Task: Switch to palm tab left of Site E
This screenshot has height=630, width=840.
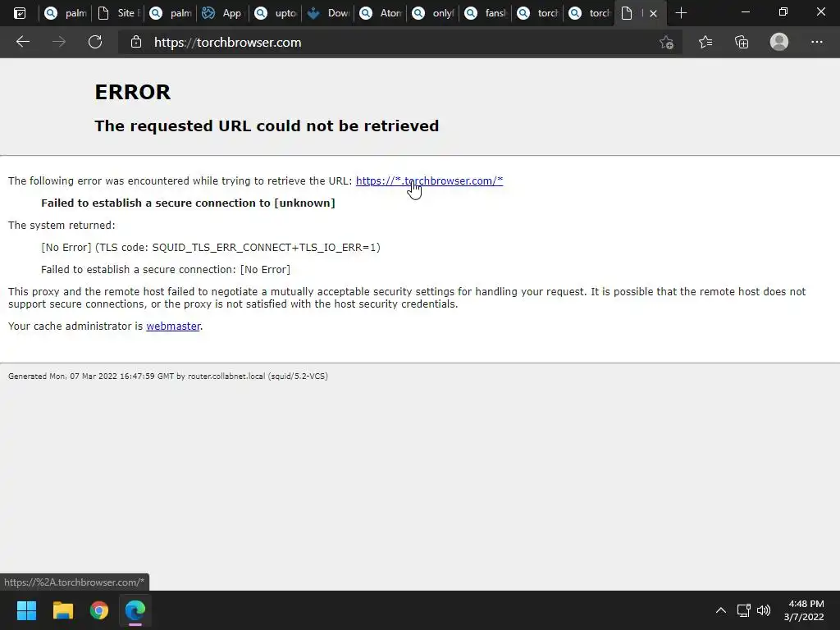Action: [64, 13]
